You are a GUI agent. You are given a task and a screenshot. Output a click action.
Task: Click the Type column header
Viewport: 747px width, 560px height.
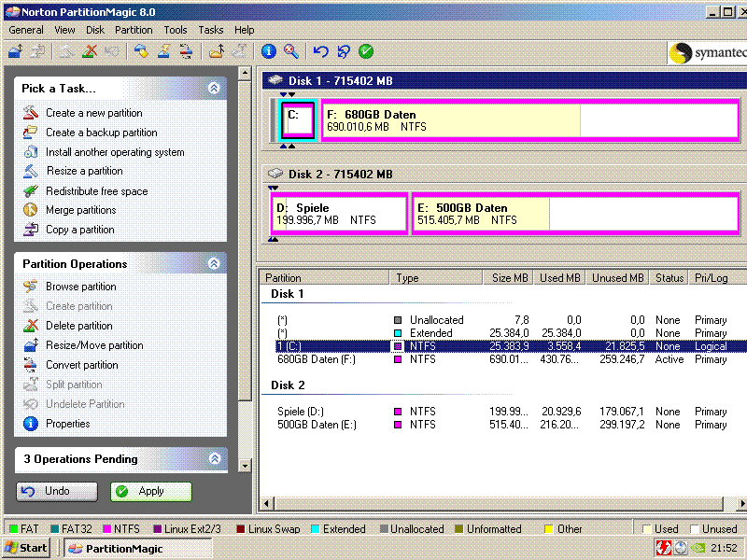click(x=436, y=277)
